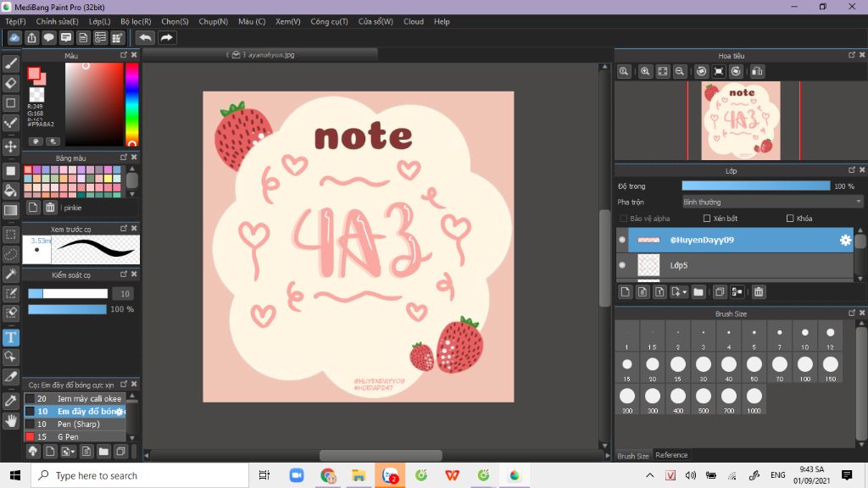Select the Eraser tool
The height and width of the screenshot is (488, 868).
pos(10,83)
